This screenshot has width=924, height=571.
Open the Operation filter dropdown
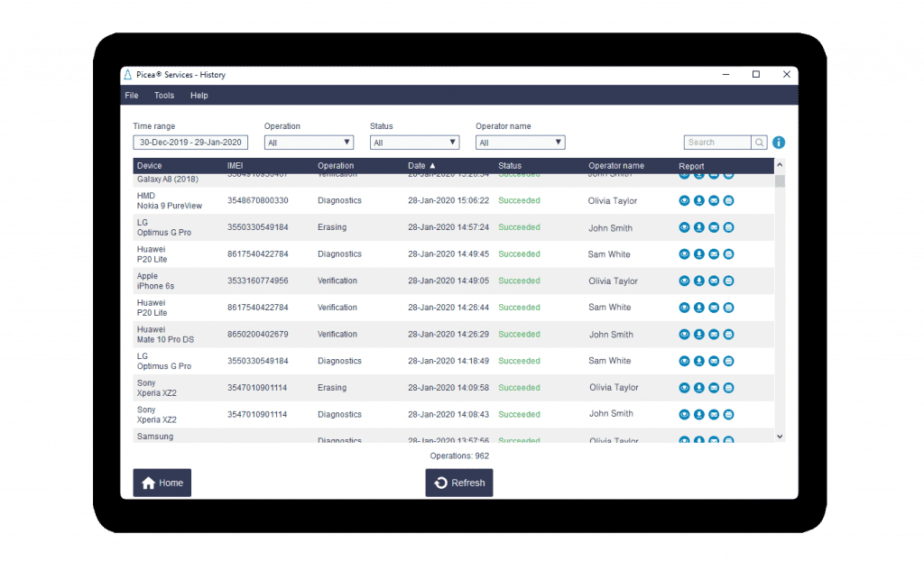[309, 143]
